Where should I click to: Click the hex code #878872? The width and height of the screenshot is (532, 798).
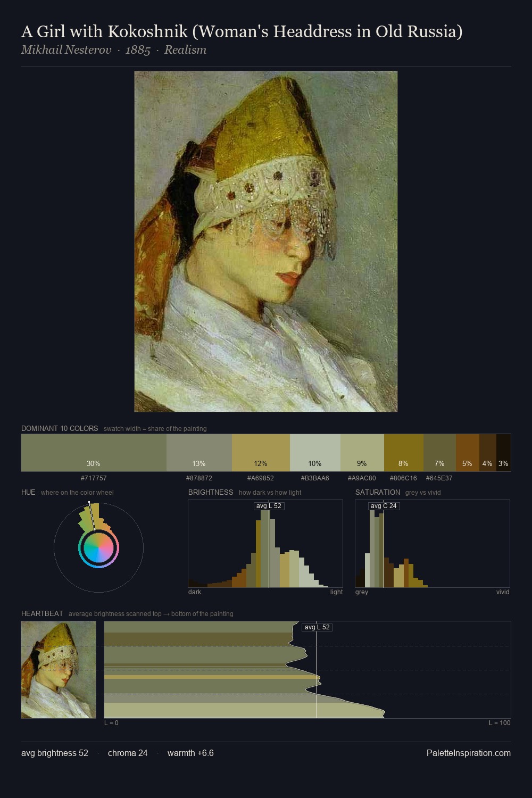tap(199, 478)
